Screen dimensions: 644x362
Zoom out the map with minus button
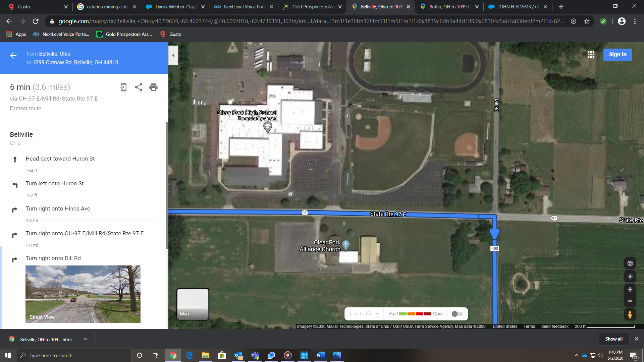point(630,301)
